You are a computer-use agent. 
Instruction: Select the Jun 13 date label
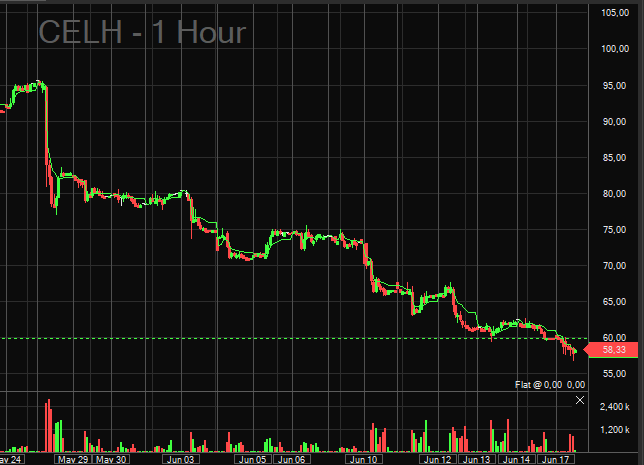[476, 460]
